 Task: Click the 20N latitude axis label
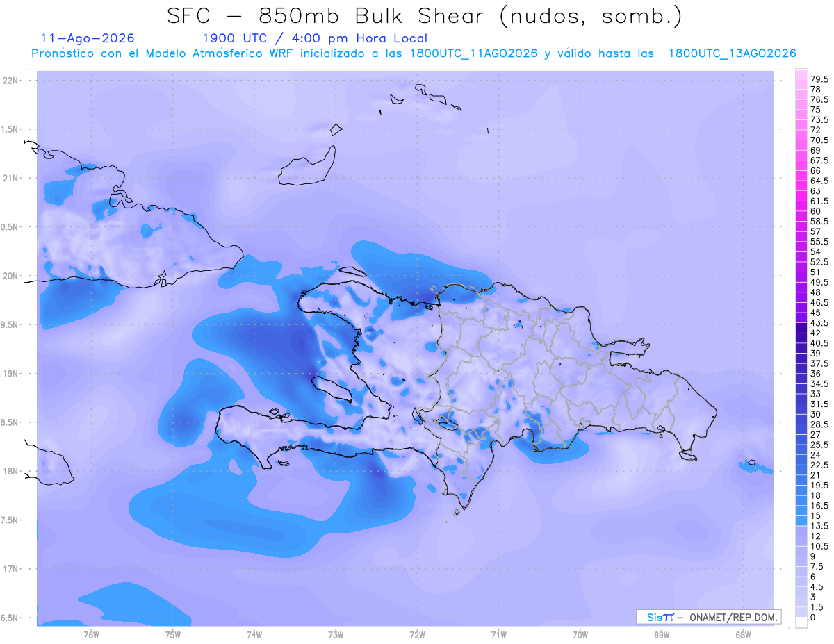[x=11, y=276]
